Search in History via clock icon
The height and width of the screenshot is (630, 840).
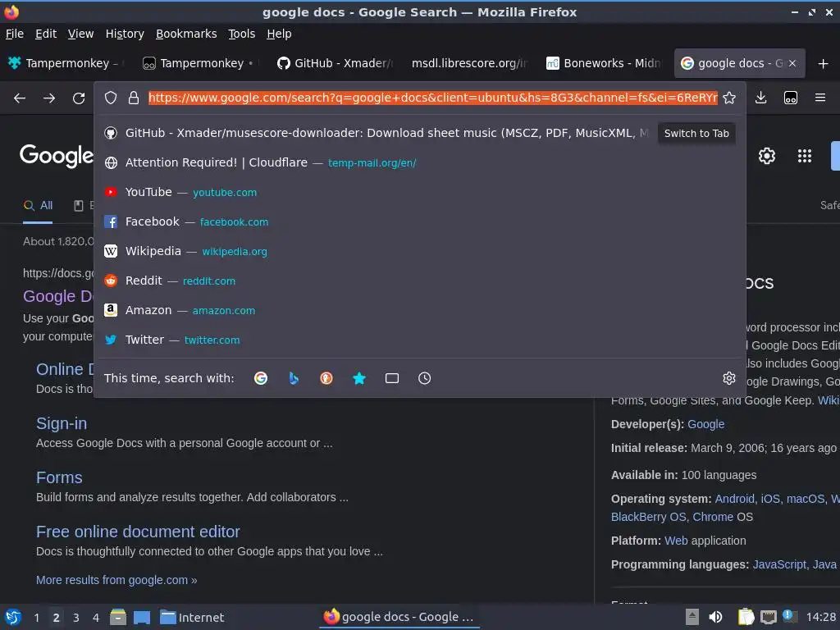click(424, 378)
